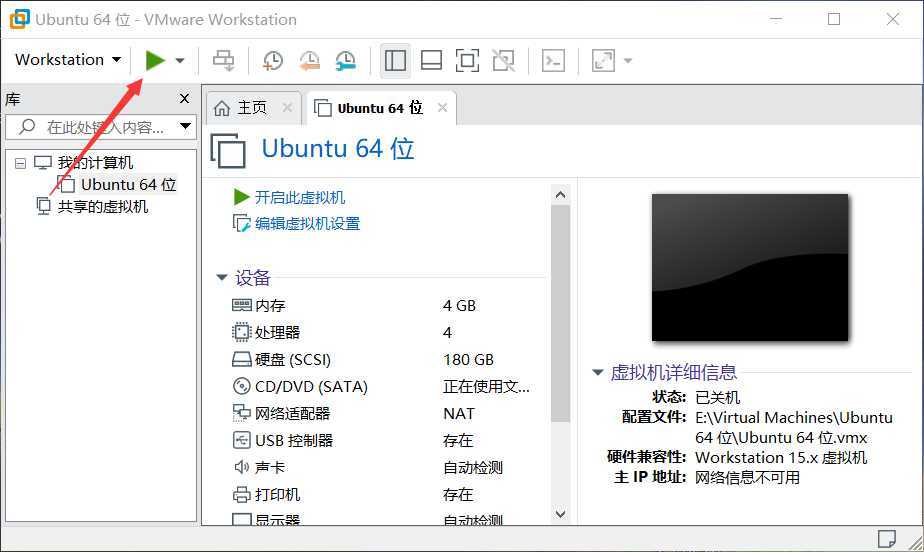
Task: Click the large VM icon beside the heading
Action: tap(228, 151)
